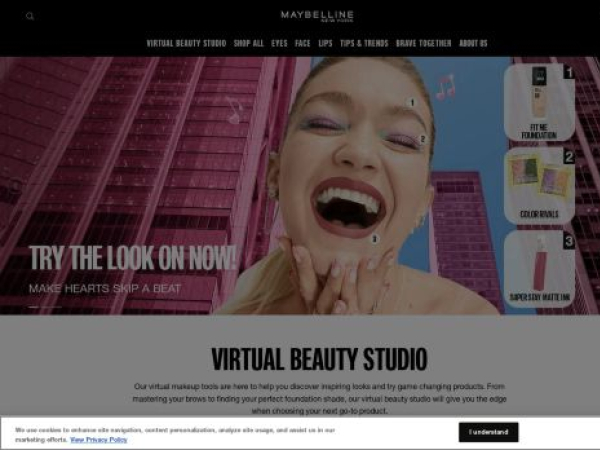Open the Eyes menu
This screenshot has width=600, height=450.
click(x=279, y=43)
